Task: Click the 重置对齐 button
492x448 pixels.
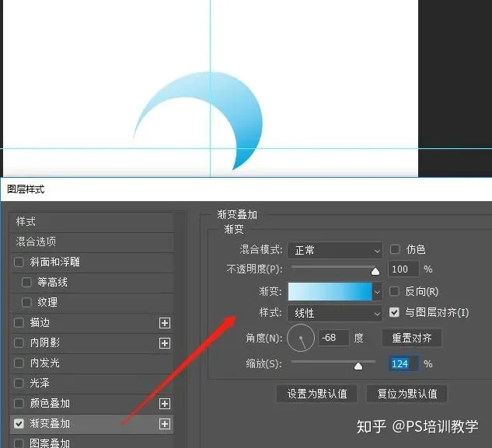Action: [x=412, y=338]
